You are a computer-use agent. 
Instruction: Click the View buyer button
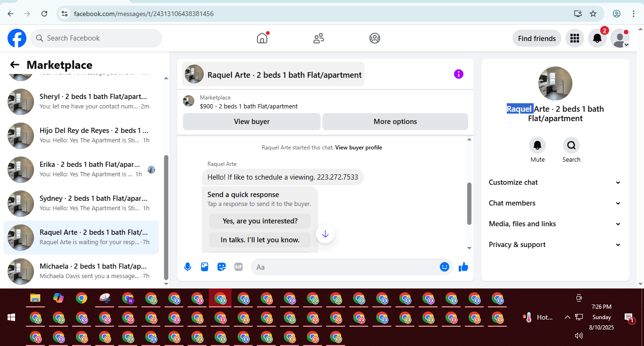point(252,122)
